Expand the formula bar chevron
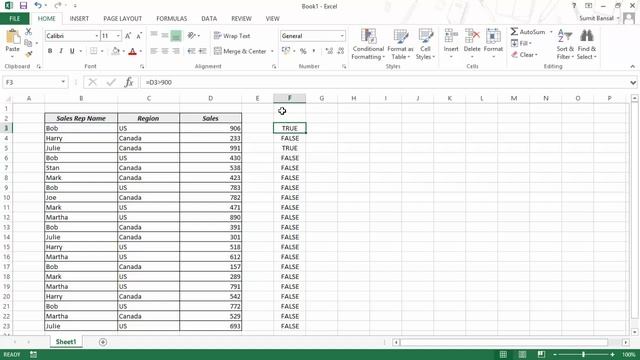Viewport: 640px width, 360px height. click(x=633, y=82)
